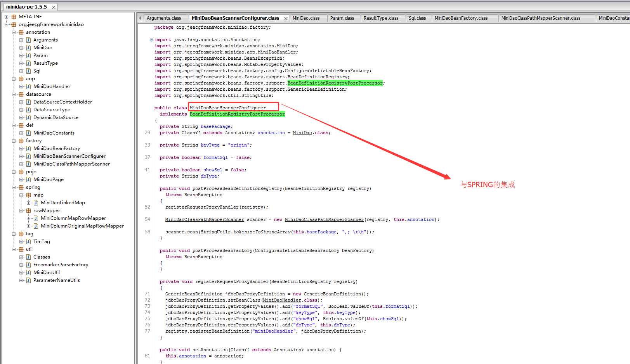Viewport: 630px width, 364px height.
Task: Collapse the rowMapper package node
Action: coord(21,210)
